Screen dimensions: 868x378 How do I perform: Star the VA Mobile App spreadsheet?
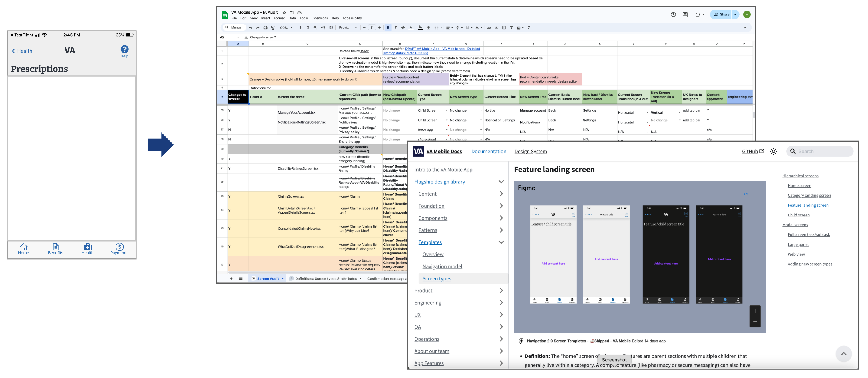tap(284, 13)
